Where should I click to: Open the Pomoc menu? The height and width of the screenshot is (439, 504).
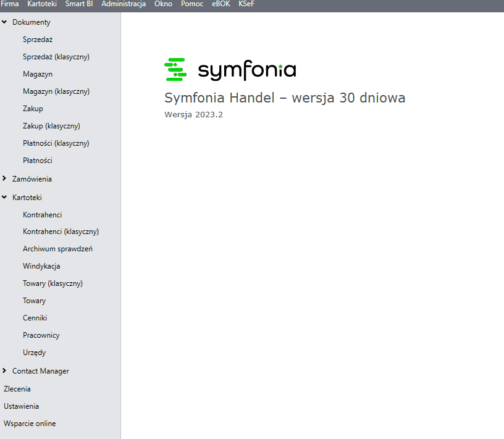click(191, 4)
